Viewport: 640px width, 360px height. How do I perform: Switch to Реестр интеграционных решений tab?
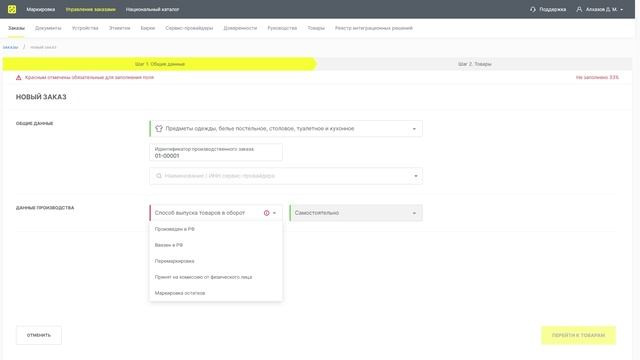373,28
